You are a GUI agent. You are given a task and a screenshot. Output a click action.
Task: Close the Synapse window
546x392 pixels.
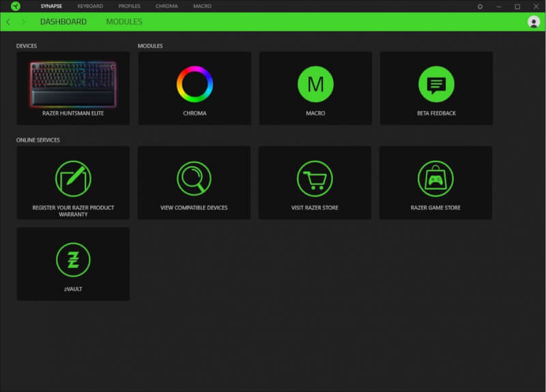coord(536,7)
